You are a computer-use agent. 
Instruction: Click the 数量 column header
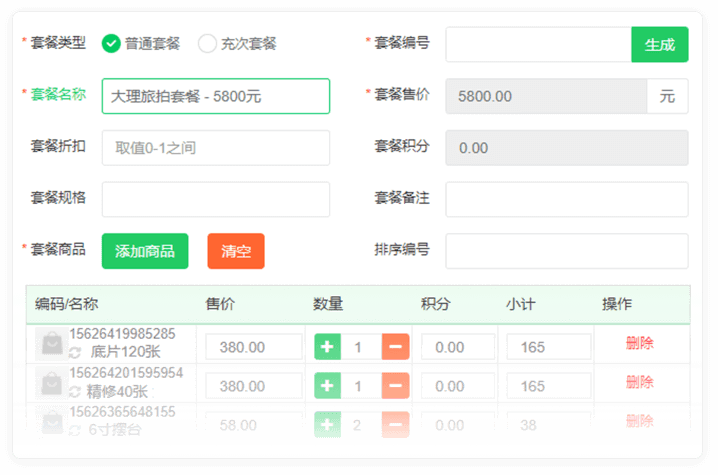coord(328,304)
